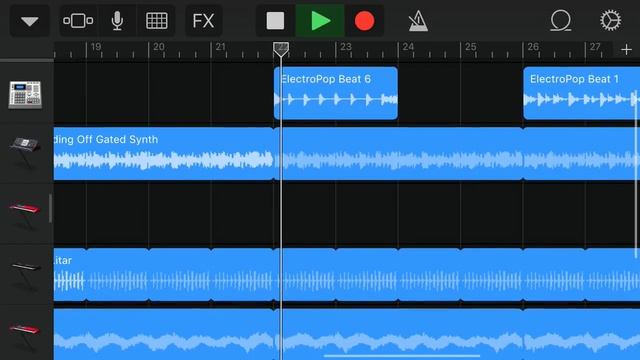Start recording with the red button
This screenshot has width=640, height=360.
(x=364, y=21)
